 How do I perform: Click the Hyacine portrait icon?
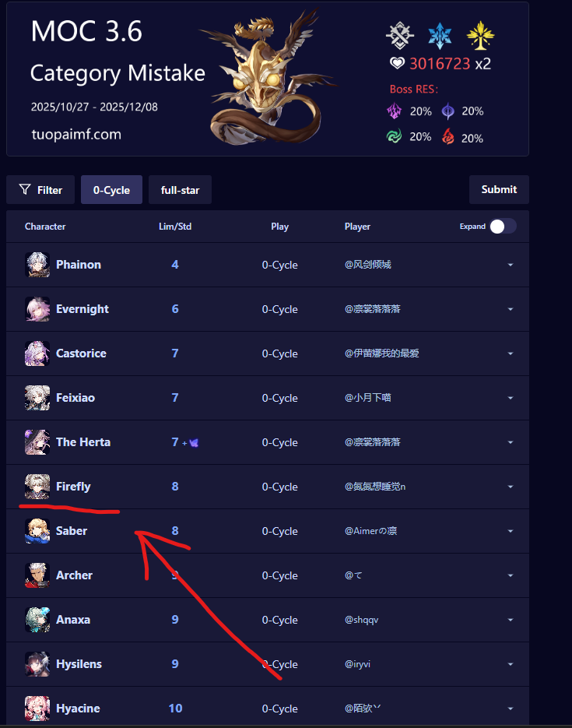point(37,708)
